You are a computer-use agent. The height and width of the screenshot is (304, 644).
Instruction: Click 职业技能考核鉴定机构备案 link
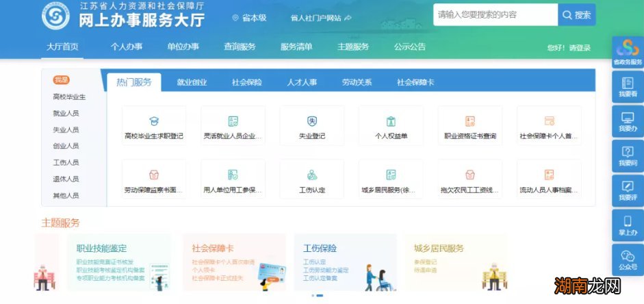pyautogui.click(x=110, y=270)
